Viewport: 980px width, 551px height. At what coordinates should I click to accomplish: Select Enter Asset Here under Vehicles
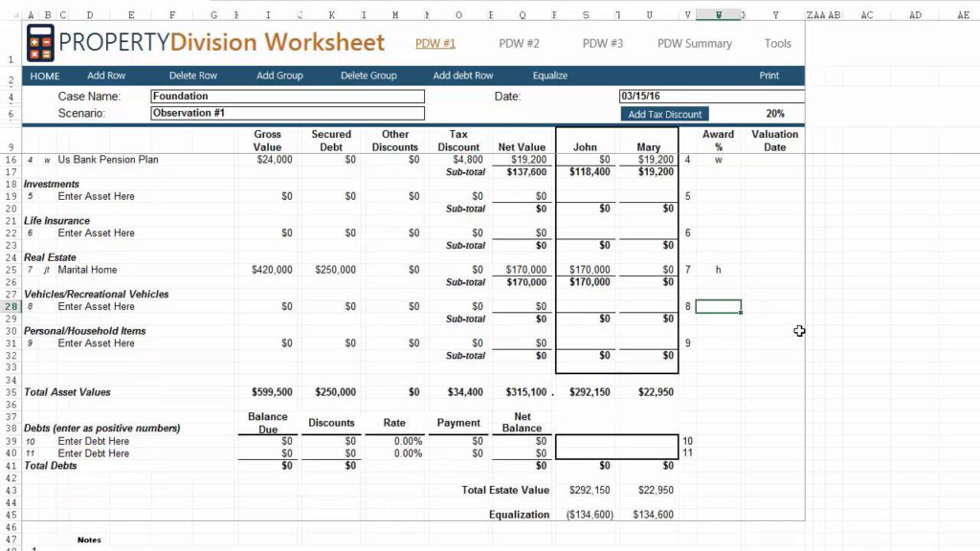pos(97,307)
